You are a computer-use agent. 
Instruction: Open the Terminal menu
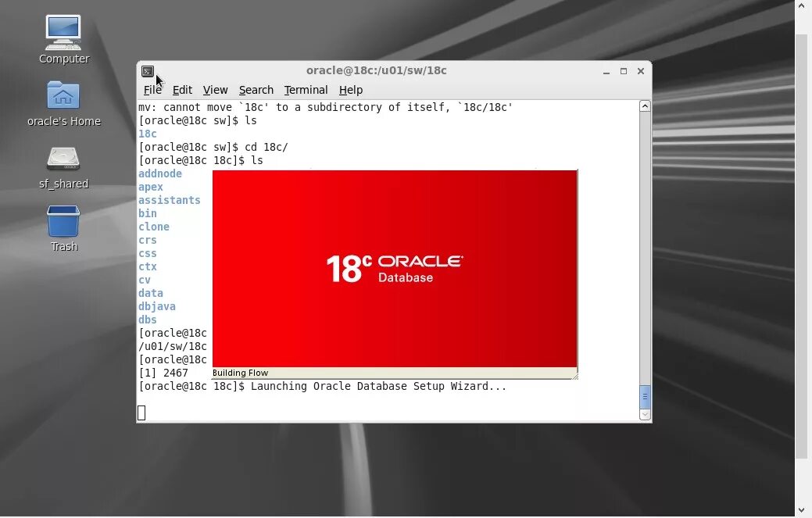pyautogui.click(x=306, y=90)
